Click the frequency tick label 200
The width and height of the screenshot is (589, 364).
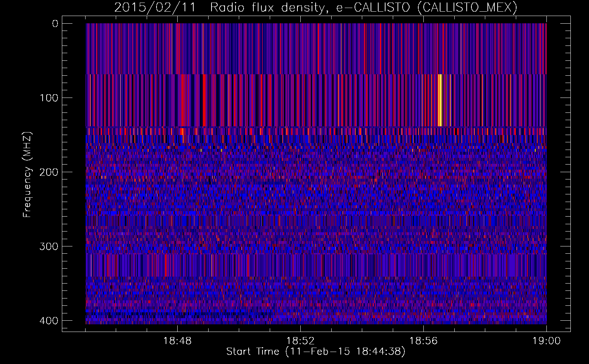tap(48, 172)
